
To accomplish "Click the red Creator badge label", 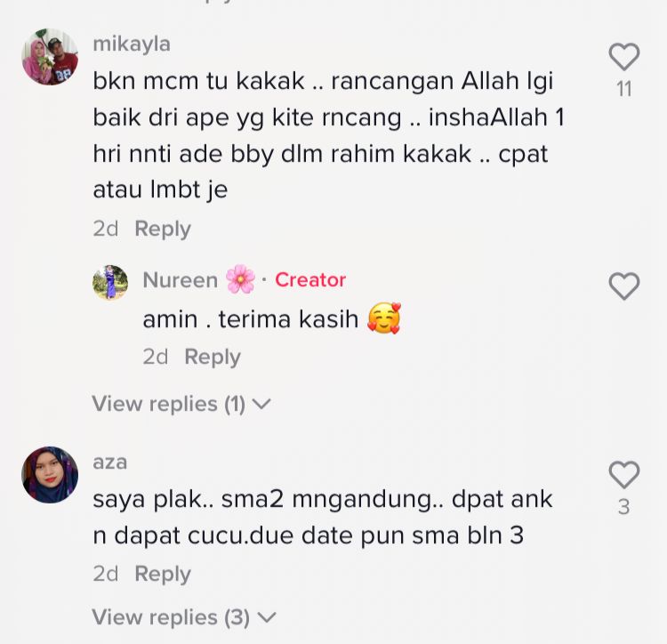I will coord(310,280).
